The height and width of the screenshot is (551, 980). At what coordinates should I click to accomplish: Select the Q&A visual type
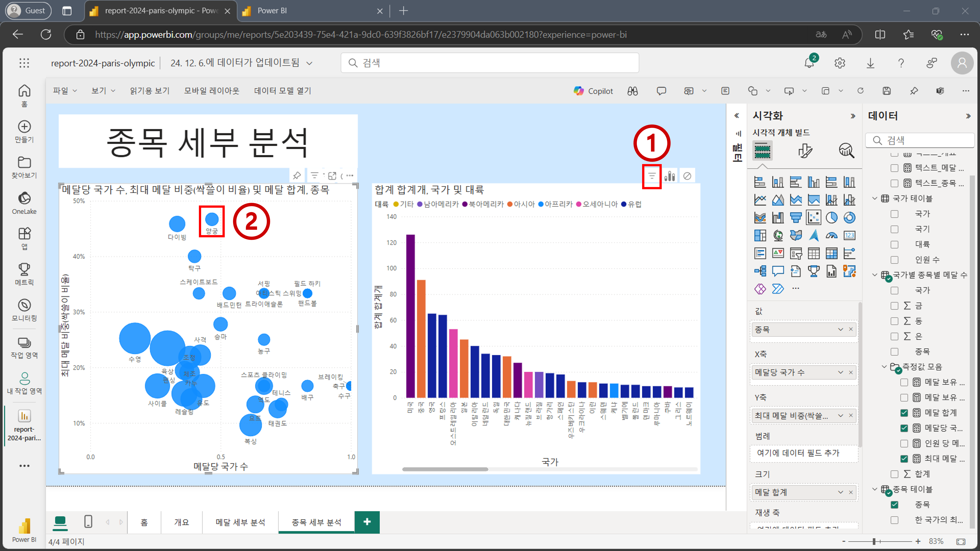point(778,271)
